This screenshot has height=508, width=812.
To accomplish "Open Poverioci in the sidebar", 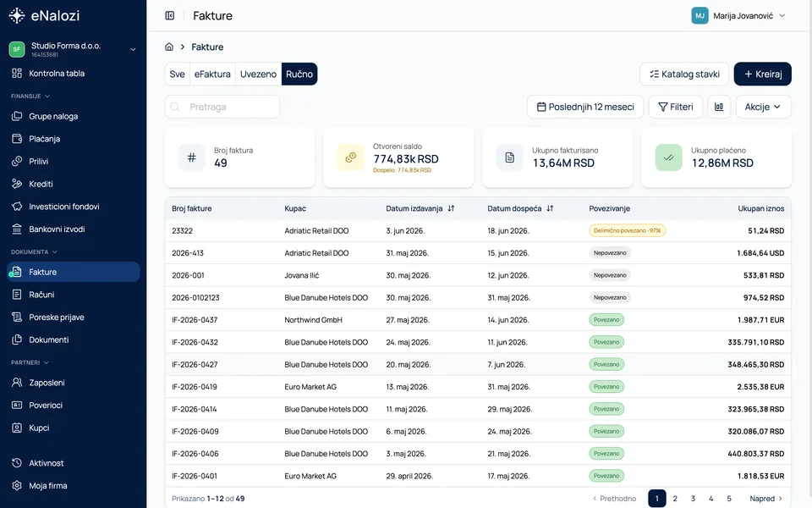I will [73, 405].
